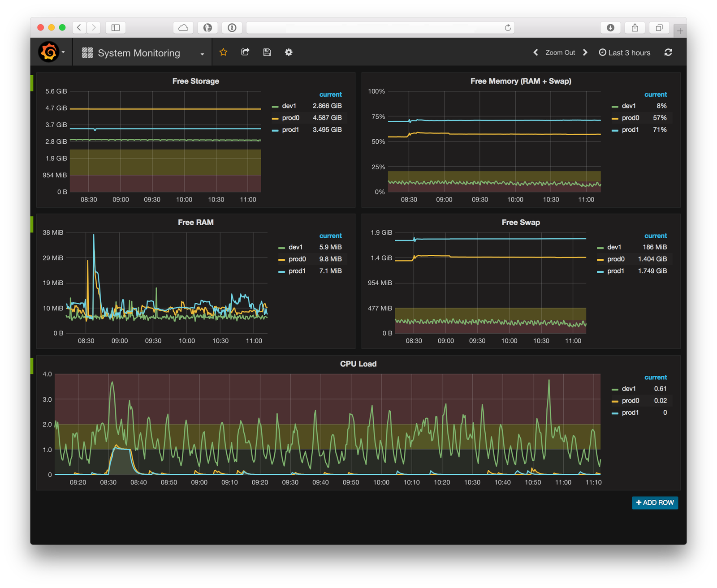Open the Free Storage panel menu
The height and width of the screenshot is (588, 717).
tap(195, 81)
